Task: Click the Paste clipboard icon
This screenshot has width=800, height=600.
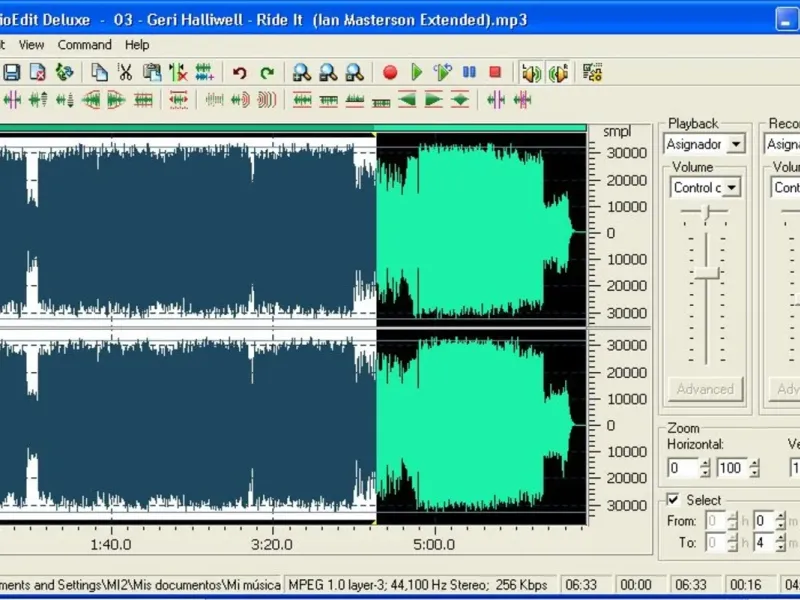Action: (151, 72)
